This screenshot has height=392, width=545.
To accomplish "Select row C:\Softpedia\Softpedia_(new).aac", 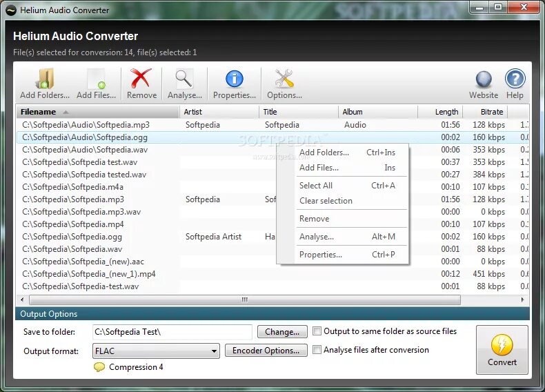I will pos(272,262).
